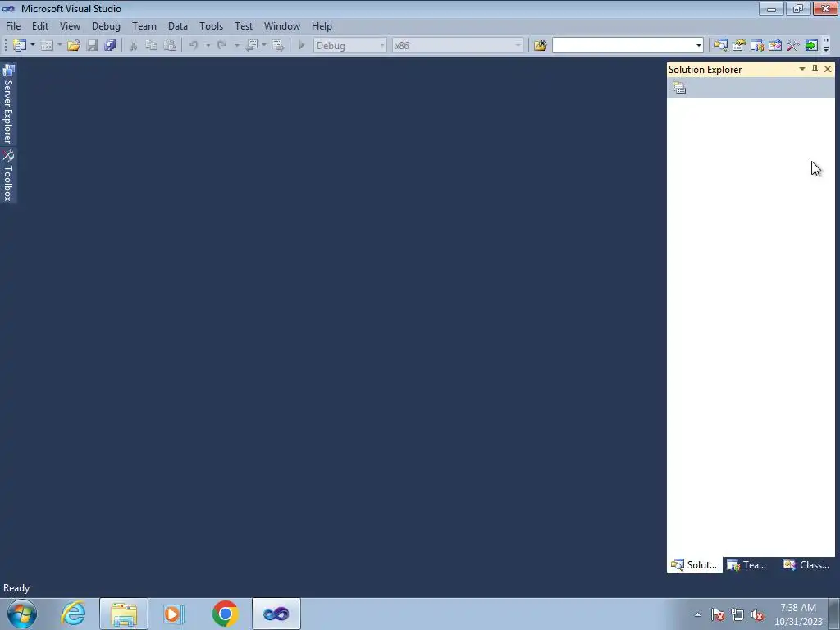Show hidden system tray icons arrow

[x=697, y=614]
